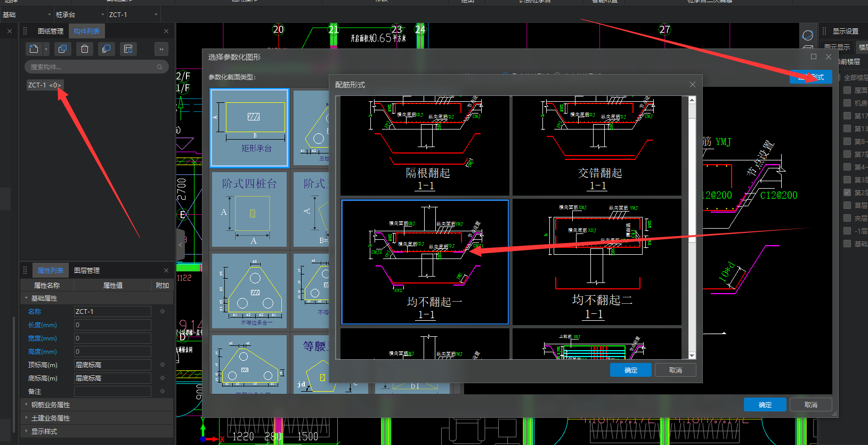Toggle the -1层 floor checkbox
This screenshot has width=868, height=445.
pyautogui.click(x=847, y=231)
